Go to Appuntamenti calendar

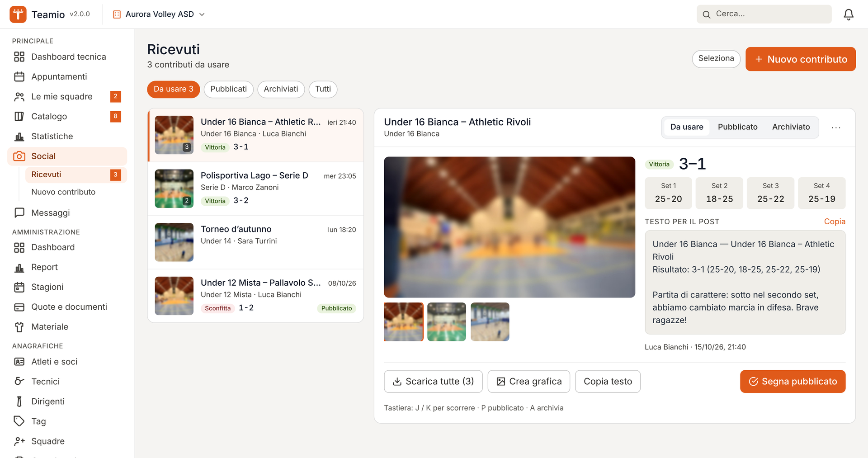point(67,76)
